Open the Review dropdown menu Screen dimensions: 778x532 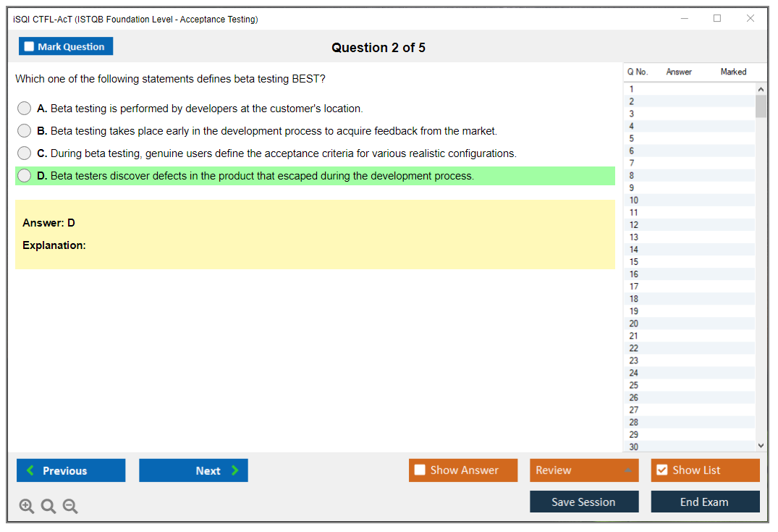tap(583, 470)
